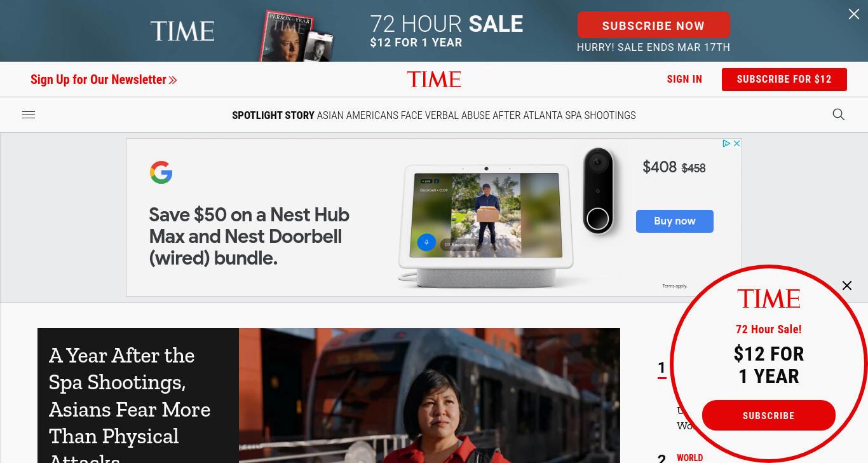The image size is (868, 463).
Task: Click the AdChoices triangle icon
Action: tap(726, 144)
